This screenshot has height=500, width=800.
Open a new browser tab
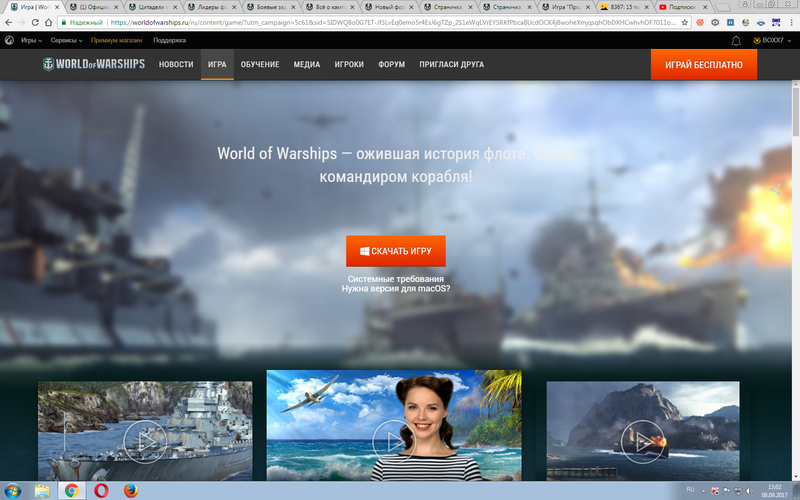(x=722, y=7)
